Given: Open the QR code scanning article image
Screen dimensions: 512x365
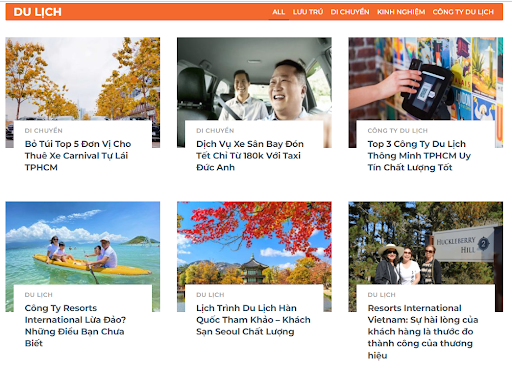Looking at the screenshot, I should click(x=426, y=79).
